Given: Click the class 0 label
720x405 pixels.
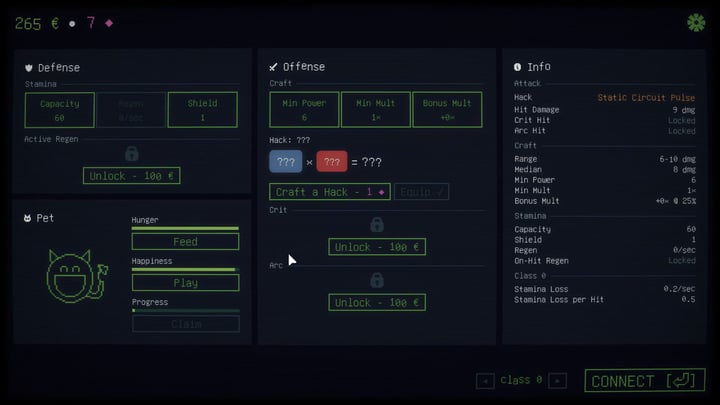Looking at the screenshot, I should coord(521,380).
